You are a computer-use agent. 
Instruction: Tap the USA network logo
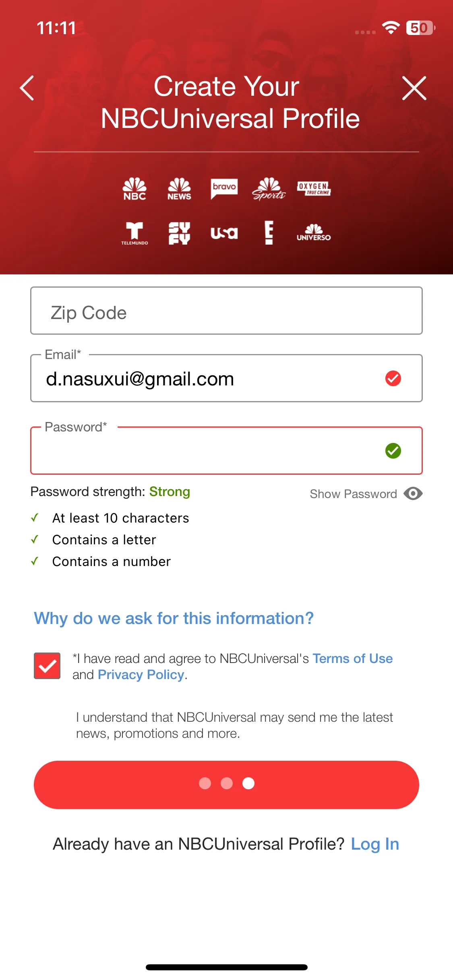click(224, 233)
